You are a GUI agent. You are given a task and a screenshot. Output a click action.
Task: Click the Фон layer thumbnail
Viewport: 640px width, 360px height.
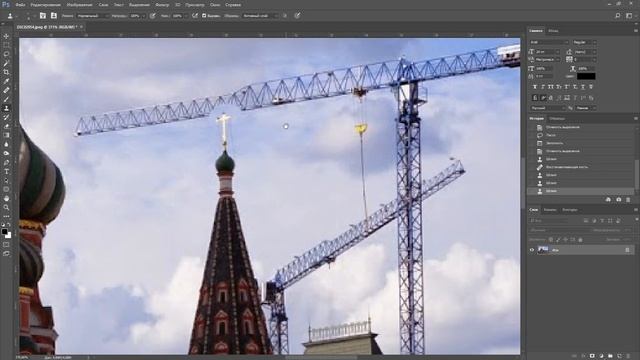[x=543, y=250]
